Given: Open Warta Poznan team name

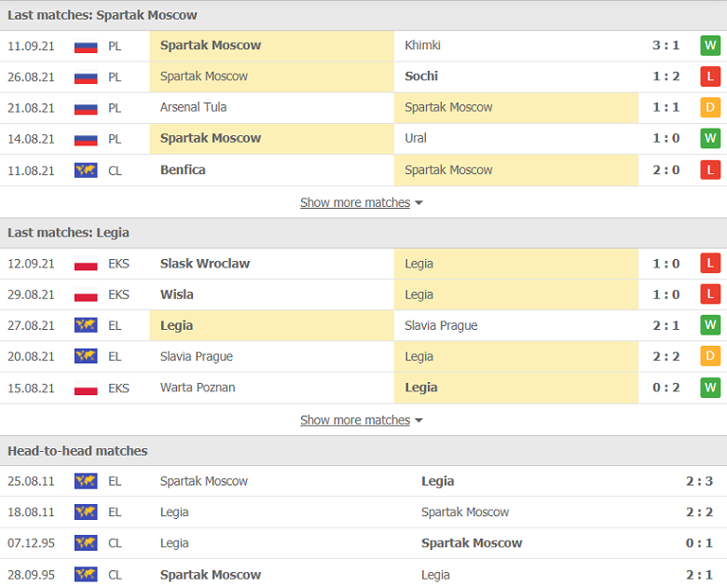Looking at the screenshot, I should point(198,388).
